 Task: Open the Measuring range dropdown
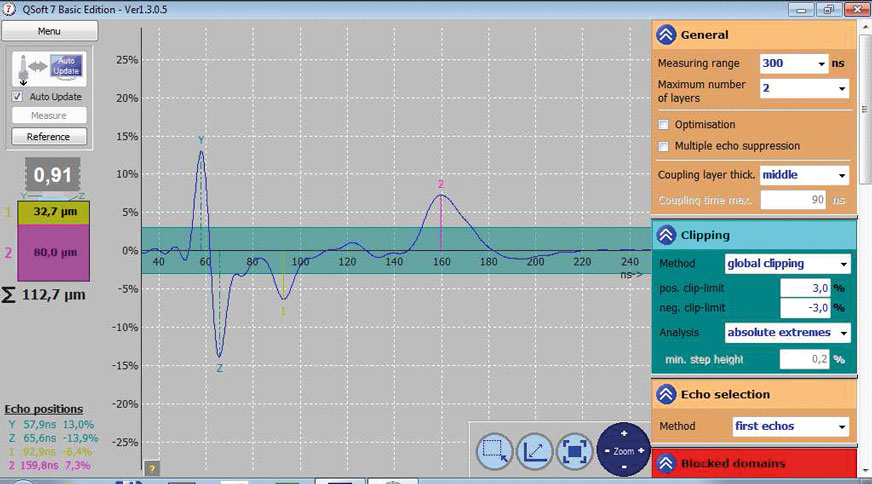pos(794,63)
